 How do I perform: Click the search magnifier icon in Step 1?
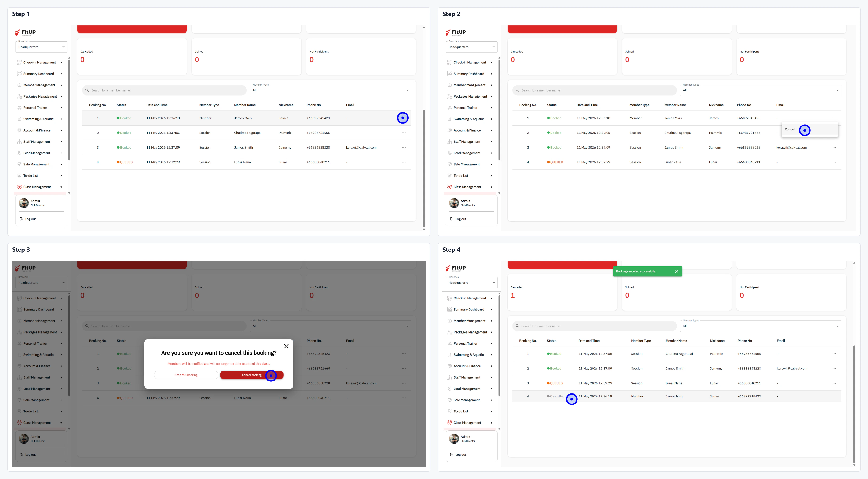click(x=87, y=90)
